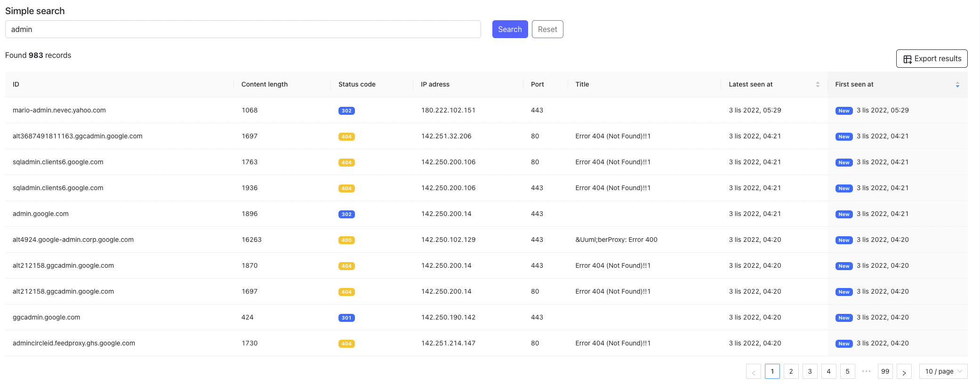The width and height of the screenshot is (980, 384).
Task: Click the Status code column header
Action: 357,85
